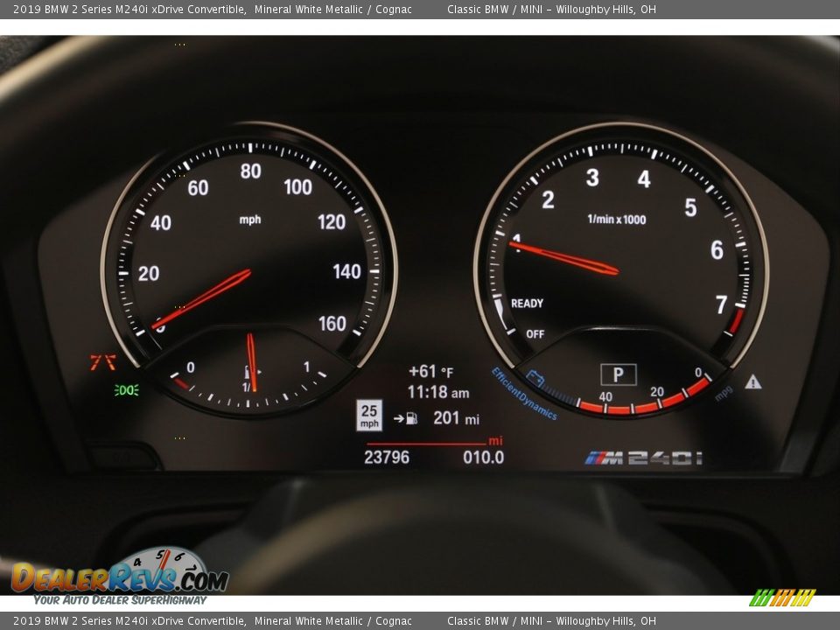
Task: Click the fuel pump icon on fuel gauge
Action: coord(251,373)
